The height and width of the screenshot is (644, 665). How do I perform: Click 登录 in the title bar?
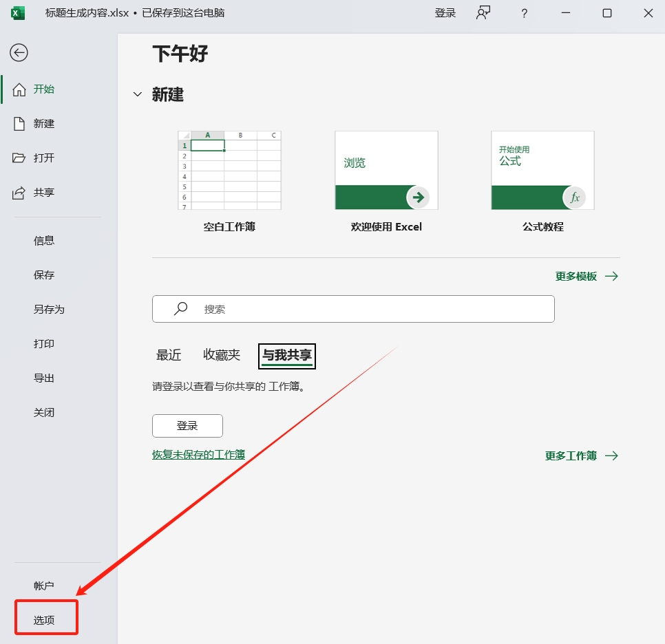[x=445, y=13]
